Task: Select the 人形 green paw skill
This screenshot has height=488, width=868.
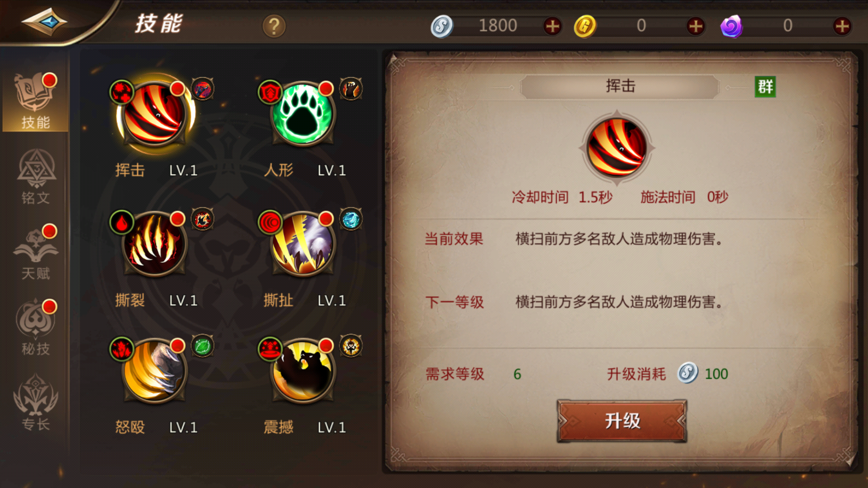Action: click(x=303, y=113)
